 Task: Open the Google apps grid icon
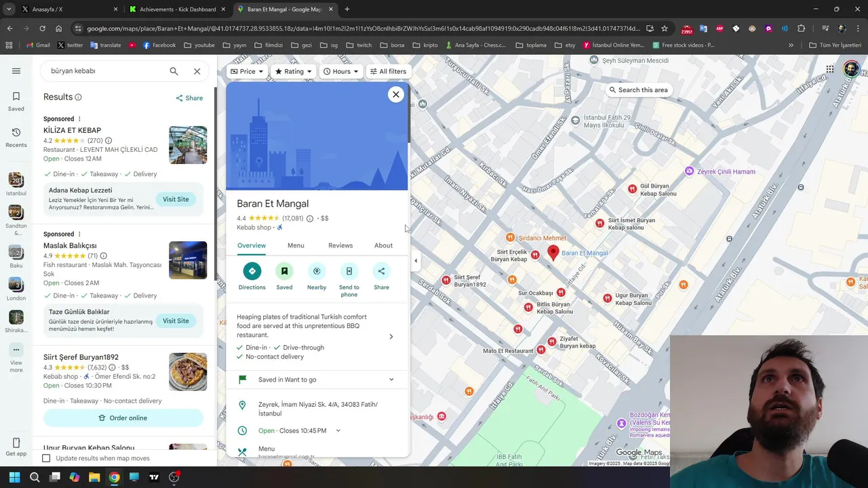point(829,69)
